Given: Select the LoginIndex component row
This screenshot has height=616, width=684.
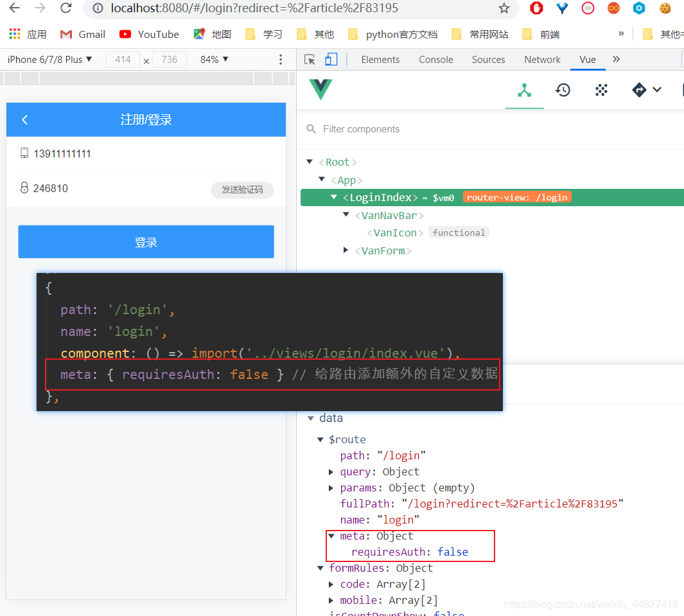Looking at the screenshot, I should 492,198.
